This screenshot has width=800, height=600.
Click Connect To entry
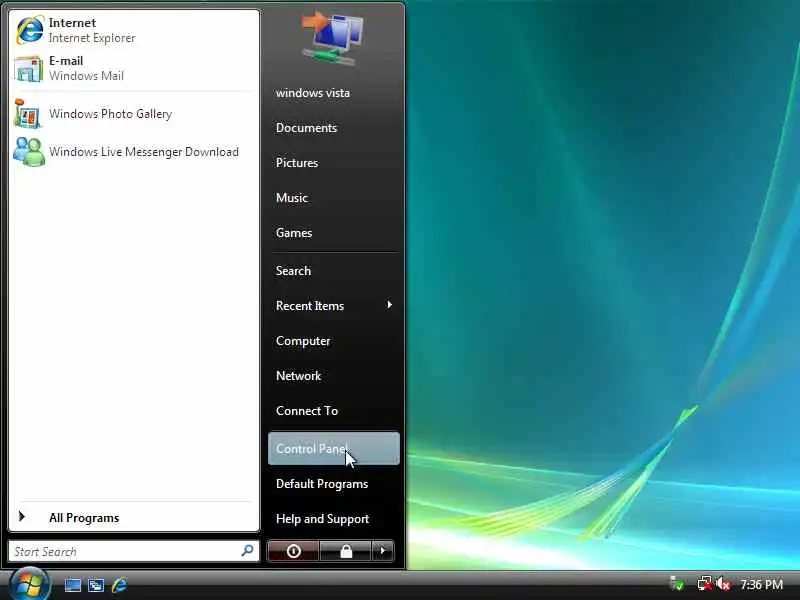tap(307, 411)
